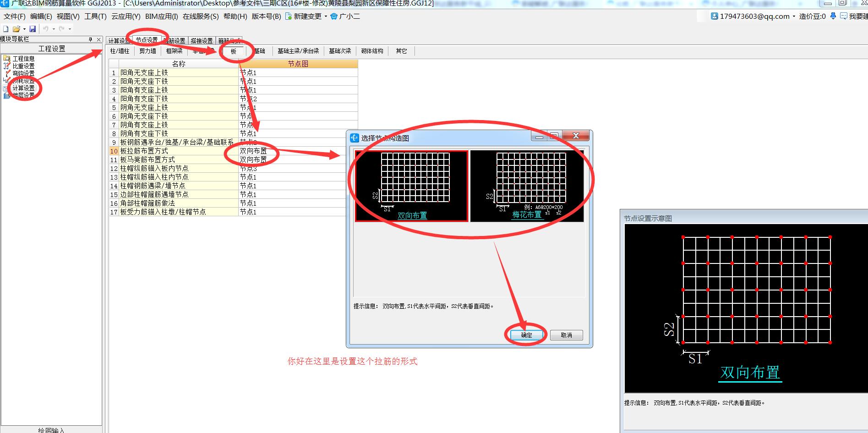
Task: Click the 节点图 column header
Action: (x=298, y=64)
